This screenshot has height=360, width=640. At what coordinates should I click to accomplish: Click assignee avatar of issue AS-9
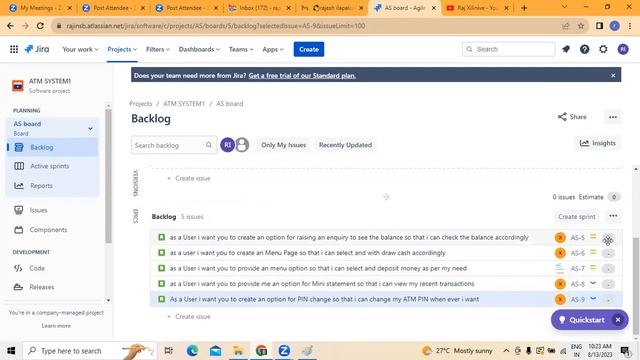point(560,299)
